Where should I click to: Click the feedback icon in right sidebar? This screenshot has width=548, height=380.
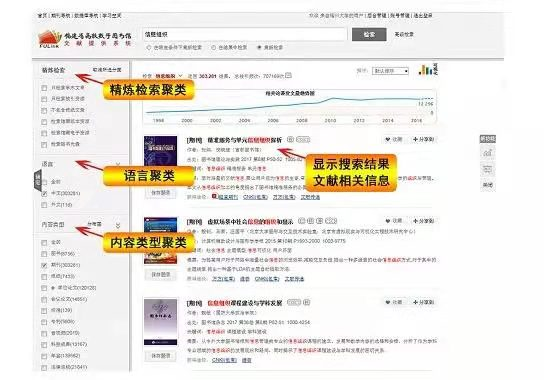pos(487,170)
